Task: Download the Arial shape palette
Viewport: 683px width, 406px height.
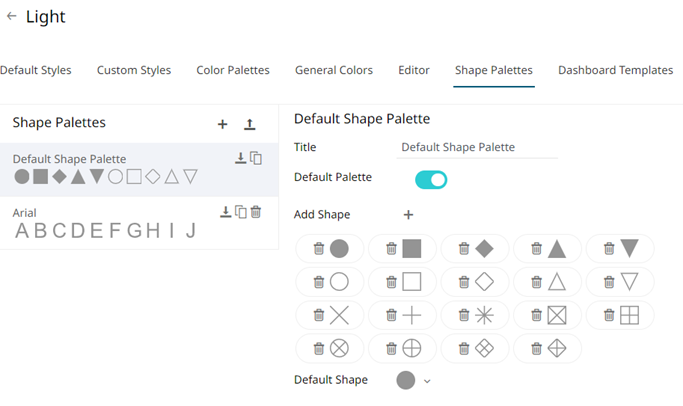Action: 226,212
